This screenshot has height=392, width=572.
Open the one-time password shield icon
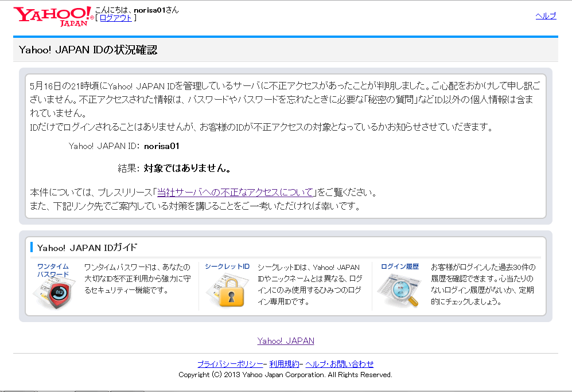point(55,293)
